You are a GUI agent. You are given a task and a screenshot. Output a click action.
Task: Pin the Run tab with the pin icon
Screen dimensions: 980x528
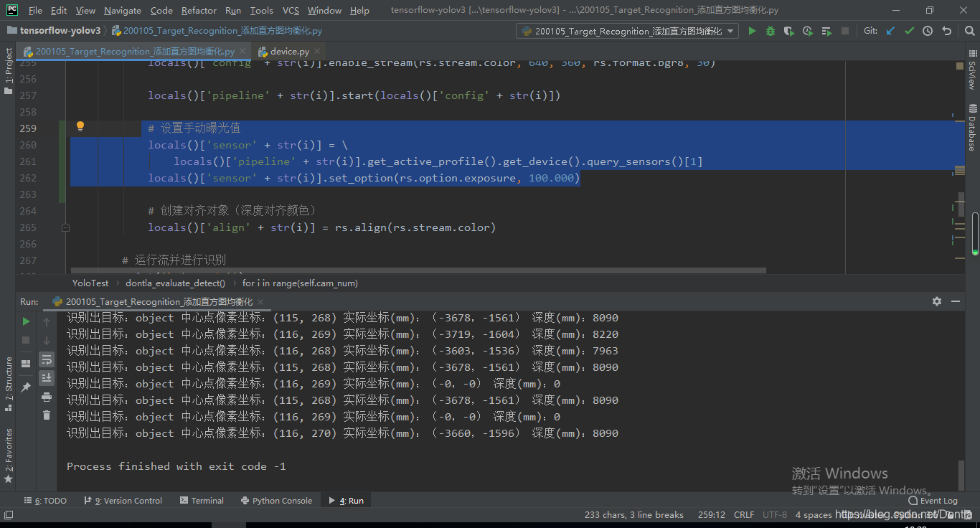click(26, 387)
